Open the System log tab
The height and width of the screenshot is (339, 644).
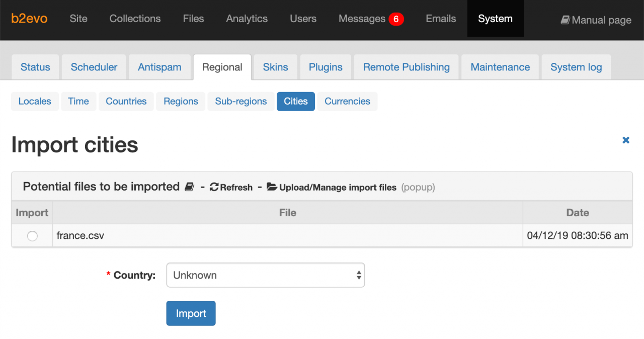click(576, 67)
